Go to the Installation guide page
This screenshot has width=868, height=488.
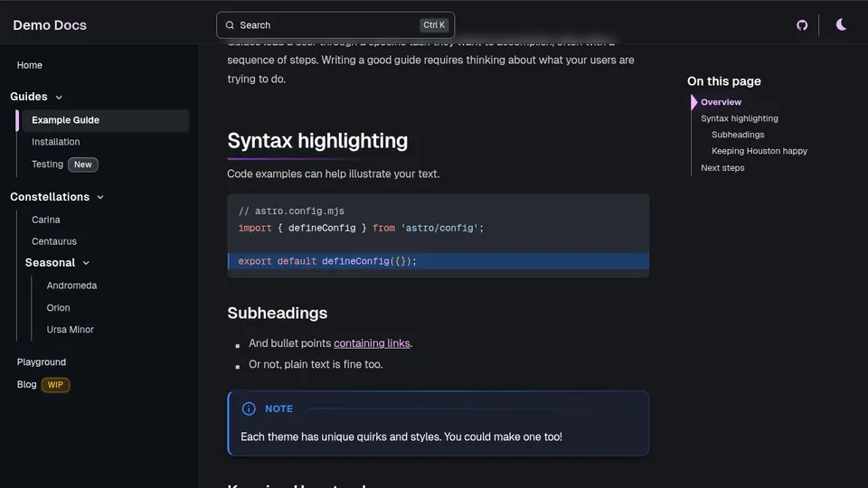56,142
